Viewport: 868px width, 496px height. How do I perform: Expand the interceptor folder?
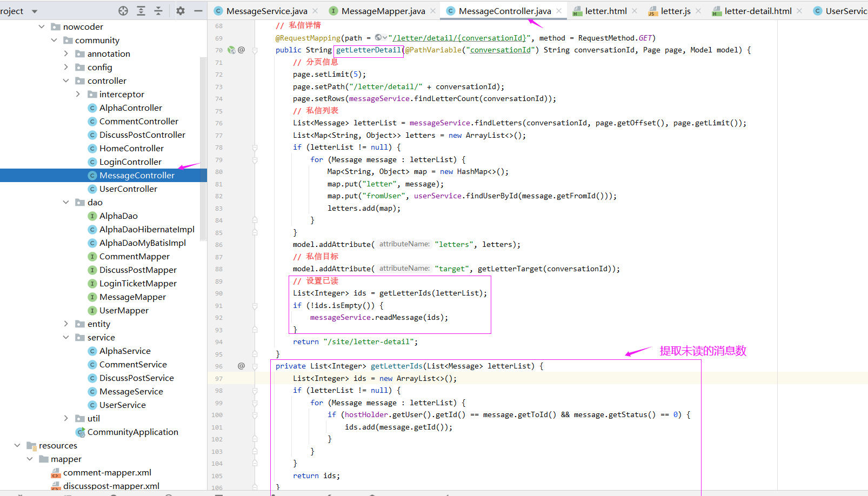coord(78,94)
